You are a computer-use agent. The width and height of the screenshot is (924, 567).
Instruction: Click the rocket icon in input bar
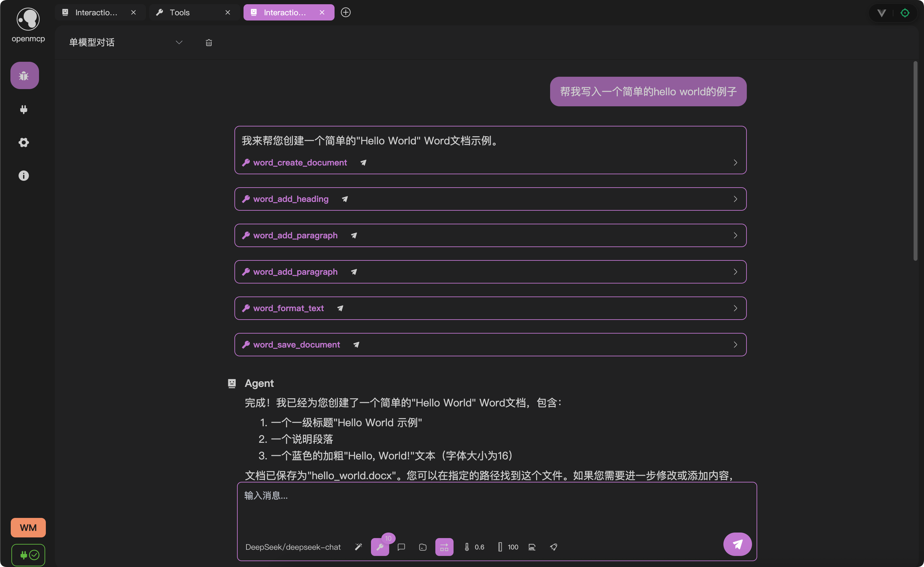point(553,547)
